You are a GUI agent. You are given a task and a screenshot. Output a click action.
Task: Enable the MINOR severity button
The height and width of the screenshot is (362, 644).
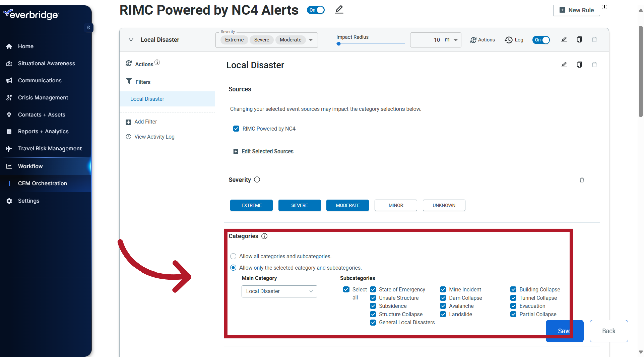point(396,205)
